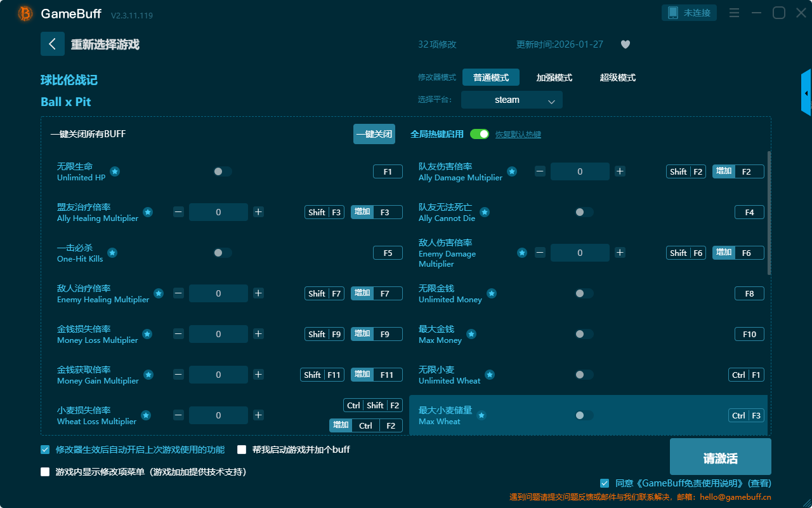
Task: Click the GameBuff logo icon
Action: (25, 13)
